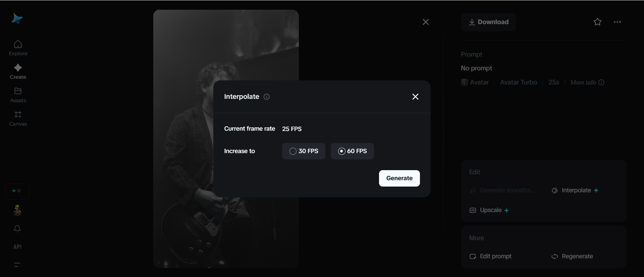Toggle the Interpolate edit option
This screenshot has width=644, height=277.
click(x=576, y=190)
